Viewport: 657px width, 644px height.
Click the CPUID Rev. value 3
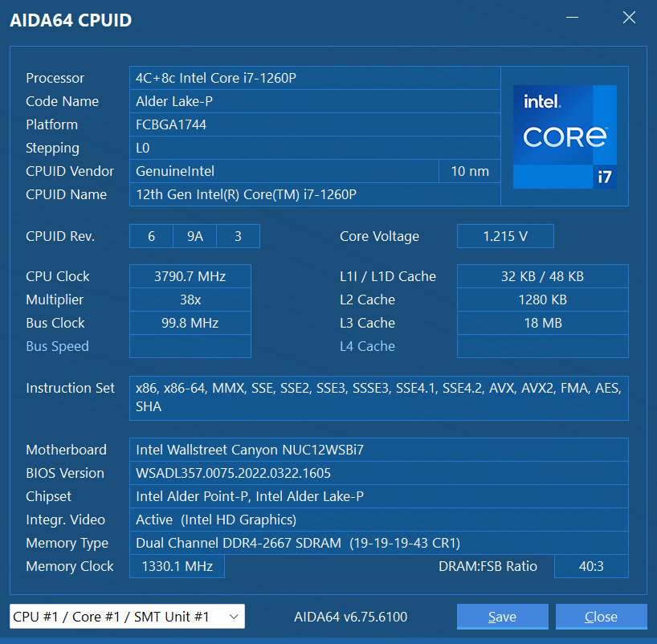238,236
